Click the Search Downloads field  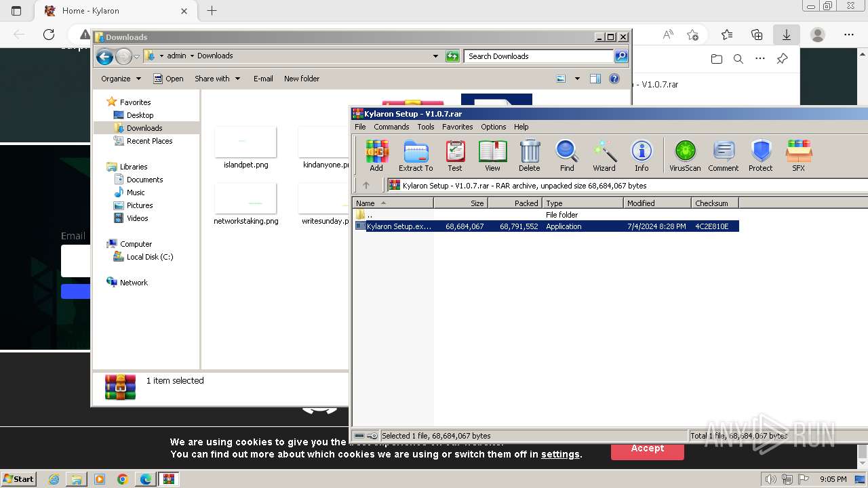click(540, 56)
